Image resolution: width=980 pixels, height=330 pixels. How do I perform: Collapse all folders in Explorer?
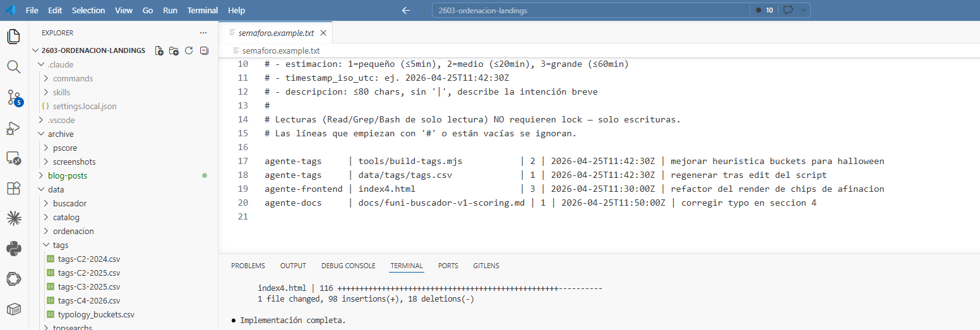pos(203,50)
